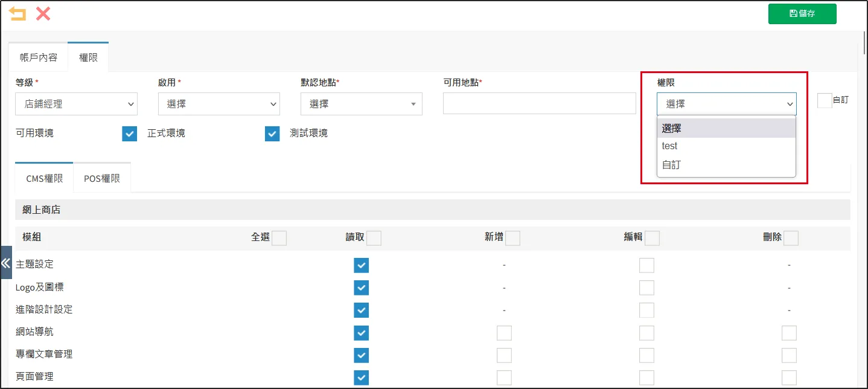Check the 全選 select-all checkbox
The height and width of the screenshot is (389, 868).
279,238
